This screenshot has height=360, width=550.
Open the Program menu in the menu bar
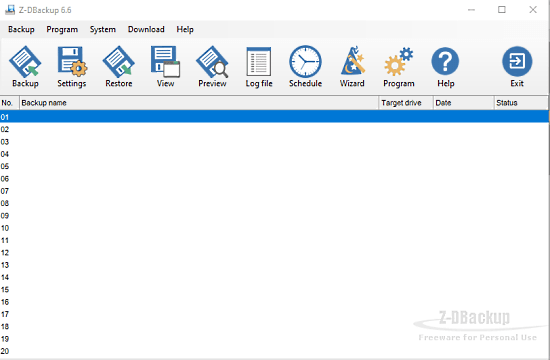[62, 29]
